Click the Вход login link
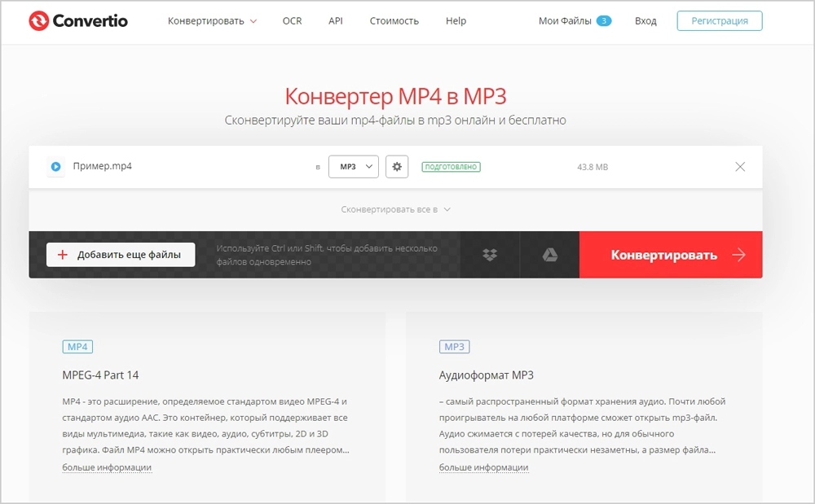Viewport: 815px width, 504px height. 645,20
